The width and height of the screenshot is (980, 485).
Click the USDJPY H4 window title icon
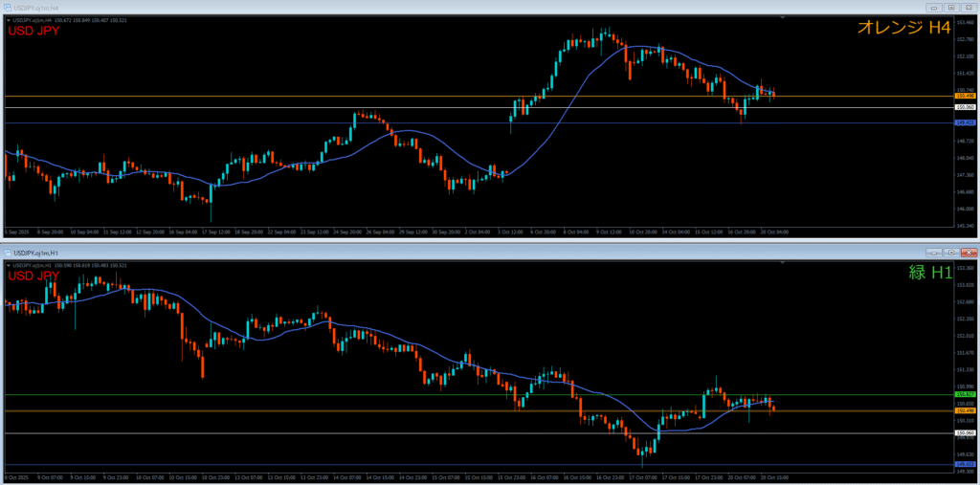click(x=7, y=7)
